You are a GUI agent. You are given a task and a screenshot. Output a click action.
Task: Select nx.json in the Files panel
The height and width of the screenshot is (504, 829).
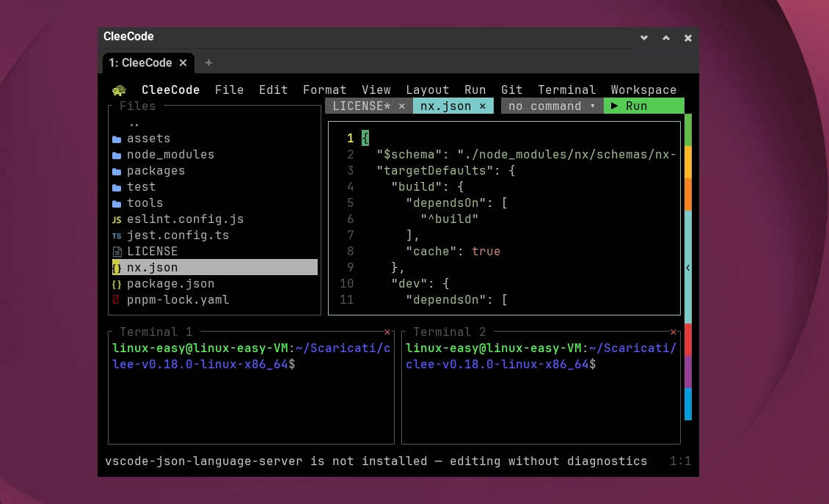tap(215, 268)
